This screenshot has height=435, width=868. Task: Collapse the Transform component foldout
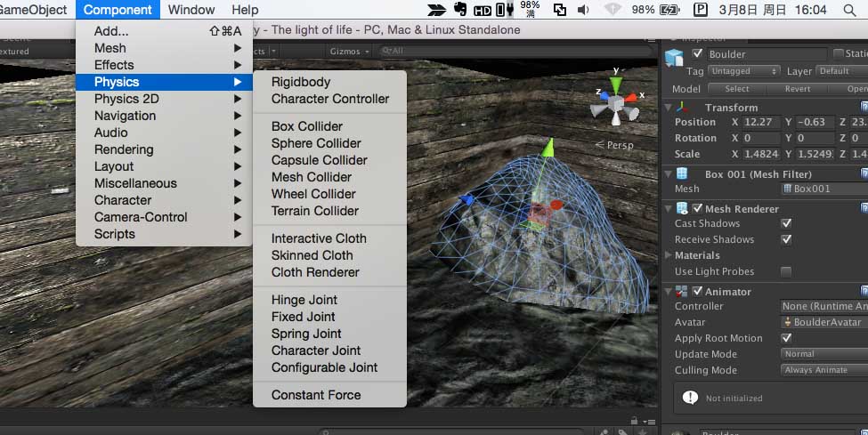[668, 107]
